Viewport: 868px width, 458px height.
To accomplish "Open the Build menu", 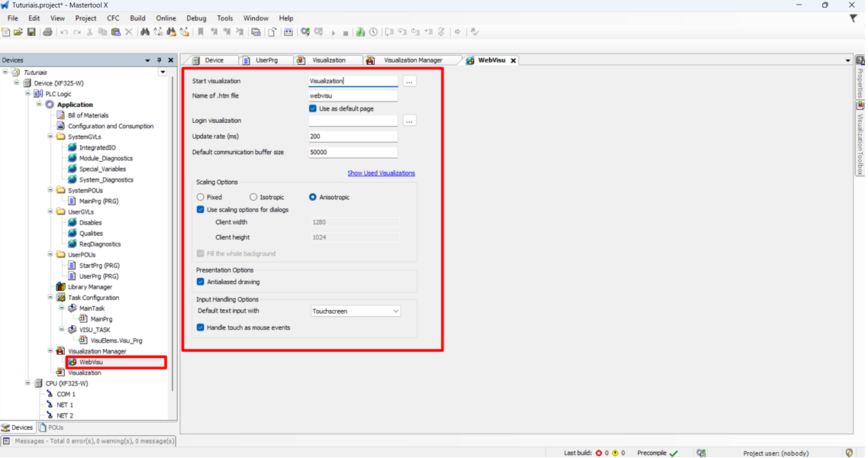I will [137, 18].
